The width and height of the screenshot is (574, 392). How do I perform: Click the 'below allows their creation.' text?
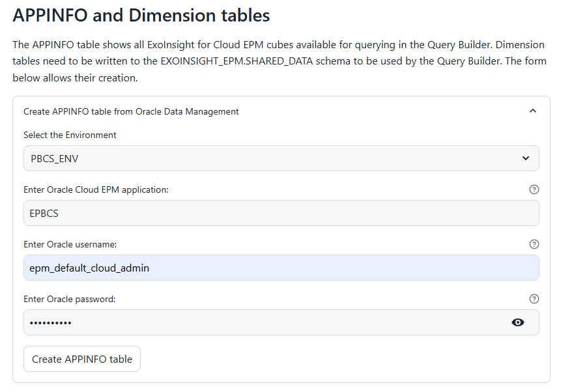(75, 78)
